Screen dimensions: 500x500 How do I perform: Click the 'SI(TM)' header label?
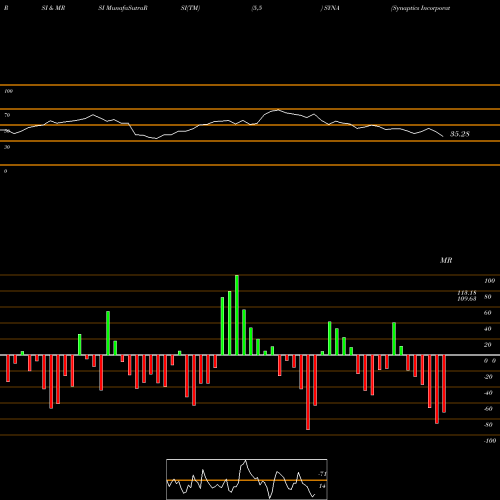(x=190, y=8)
